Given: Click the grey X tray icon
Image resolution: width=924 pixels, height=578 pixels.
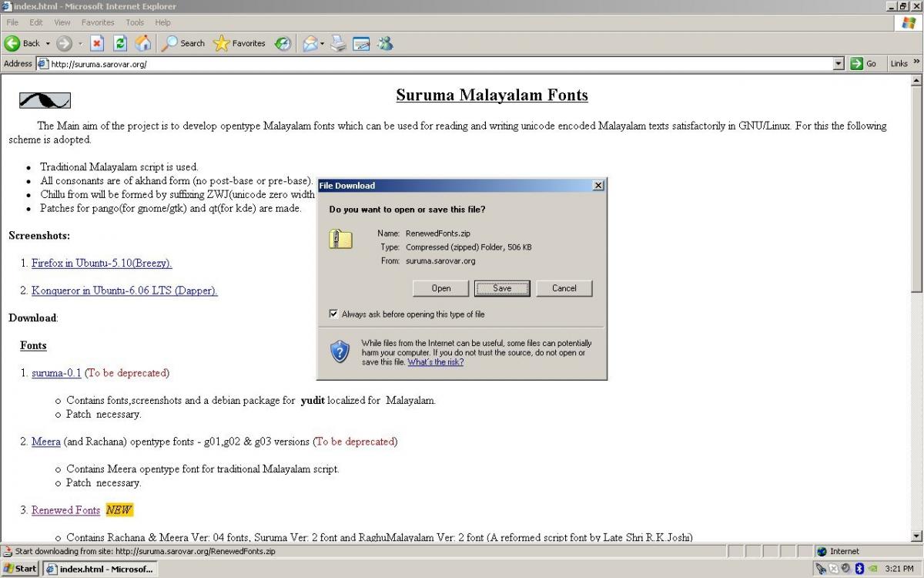Looking at the screenshot, I should [834, 569].
